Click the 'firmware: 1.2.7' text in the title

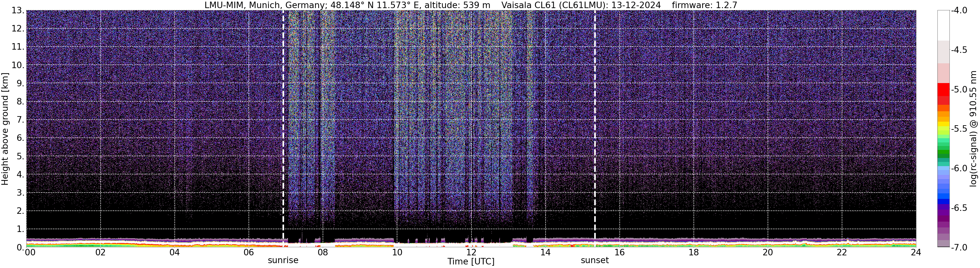click(705, 5)
